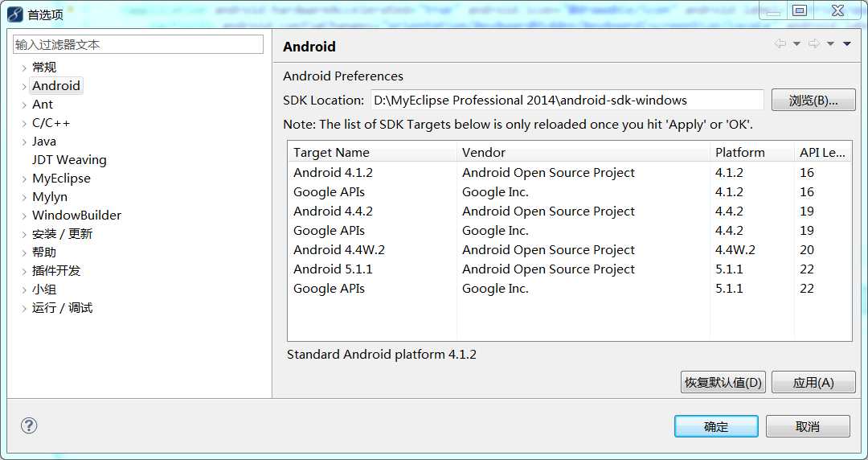Click the SDK Location path field
868x460 pixels.
566,101
